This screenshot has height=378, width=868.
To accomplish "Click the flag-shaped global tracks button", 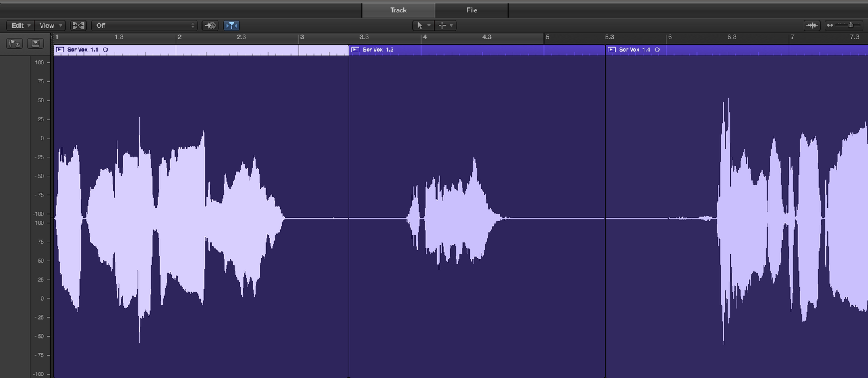I will tap(15, 43).
